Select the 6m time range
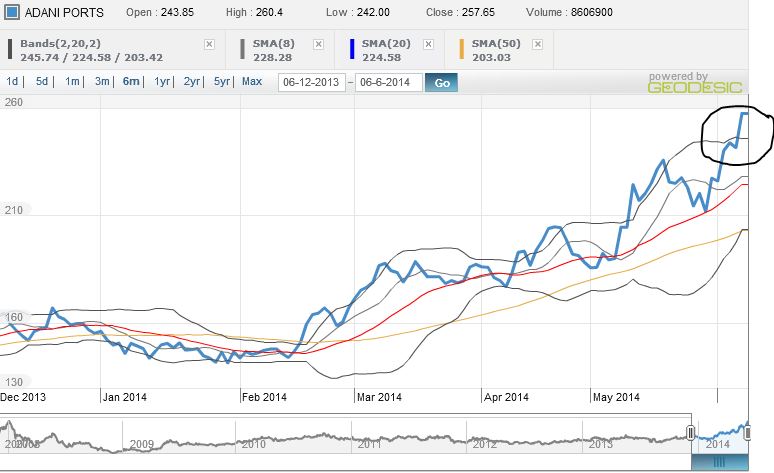The width and height of the screenshot is (774, 473). (x=131, y=81)
